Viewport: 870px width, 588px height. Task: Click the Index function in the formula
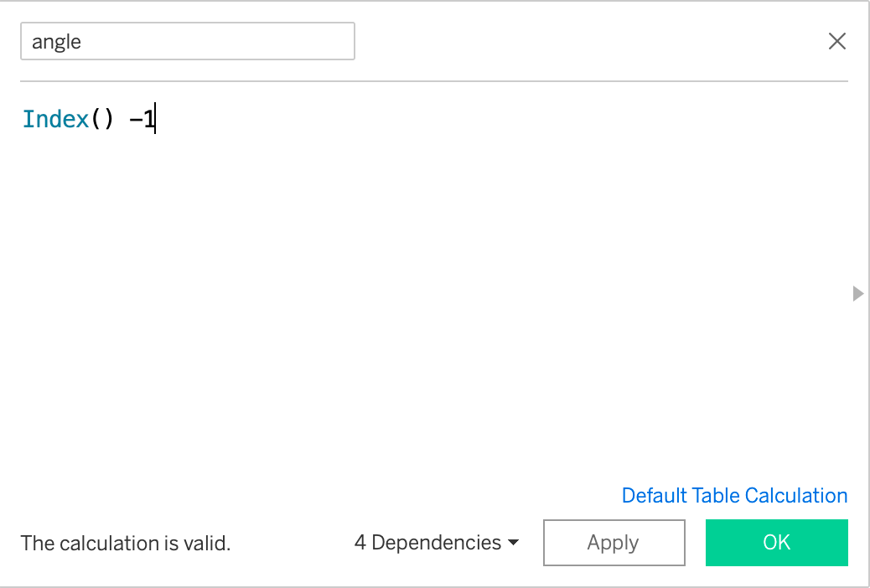55,120
